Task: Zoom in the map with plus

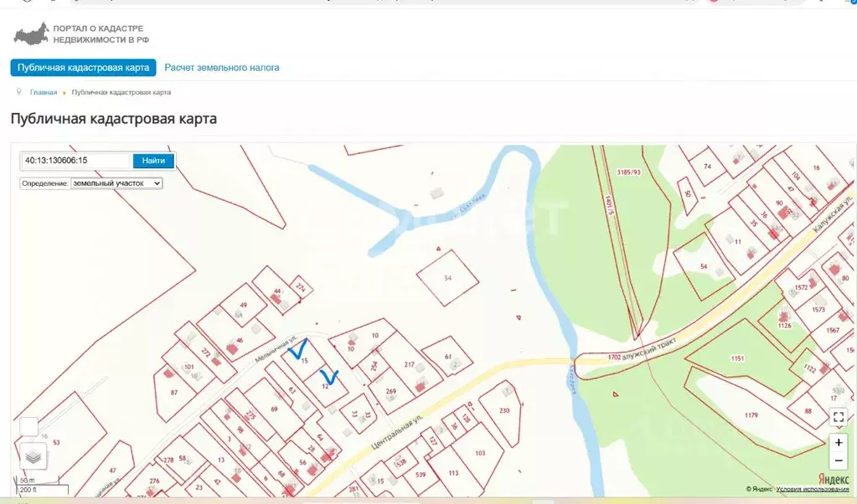Action: [x=838, y=441]
